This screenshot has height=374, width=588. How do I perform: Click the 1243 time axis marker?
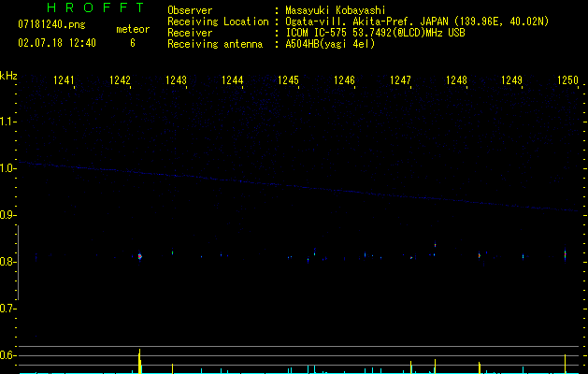click(176, 80)
